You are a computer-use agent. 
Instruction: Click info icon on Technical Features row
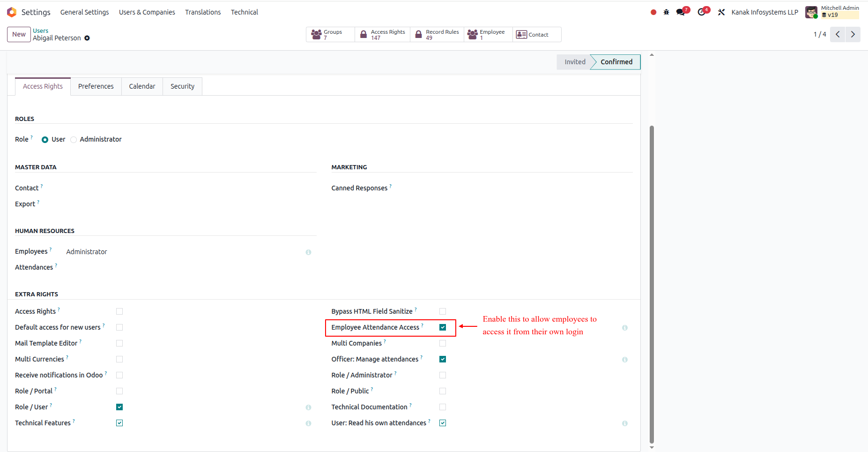tap(308, 423)
